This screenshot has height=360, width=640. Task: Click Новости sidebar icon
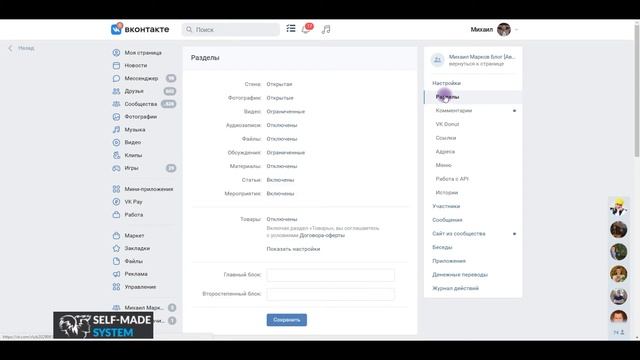116,65
